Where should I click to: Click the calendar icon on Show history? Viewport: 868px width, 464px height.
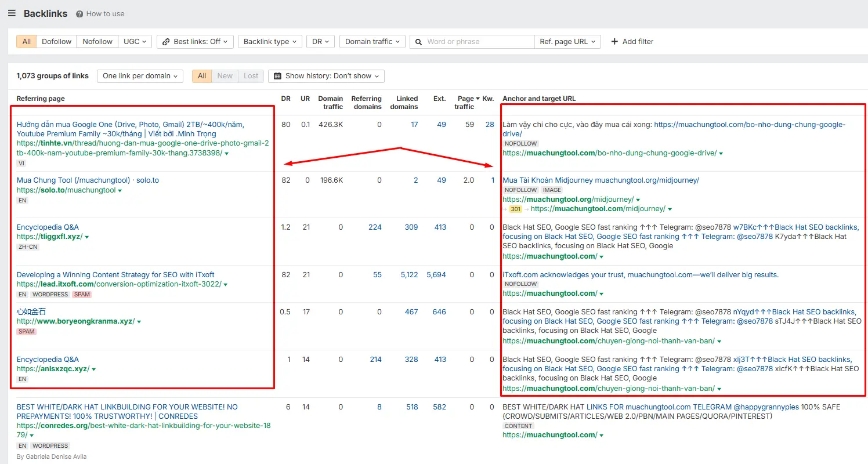277,76
